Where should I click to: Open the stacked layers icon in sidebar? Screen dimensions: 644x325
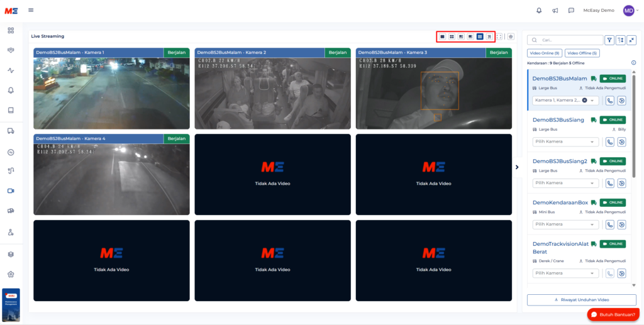11,255
